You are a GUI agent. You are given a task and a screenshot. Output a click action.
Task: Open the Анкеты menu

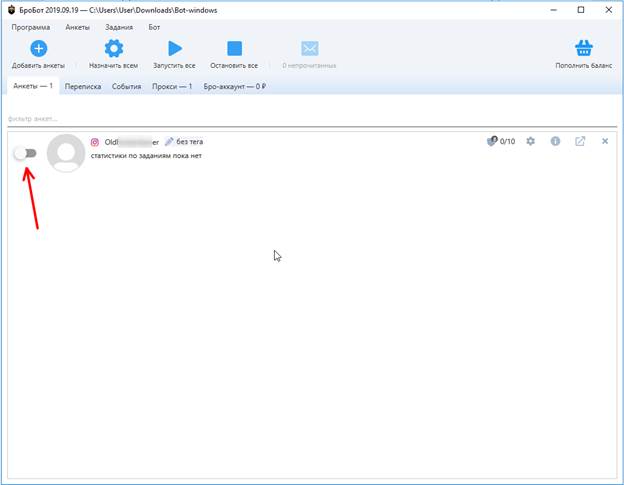tap(78, 27)
